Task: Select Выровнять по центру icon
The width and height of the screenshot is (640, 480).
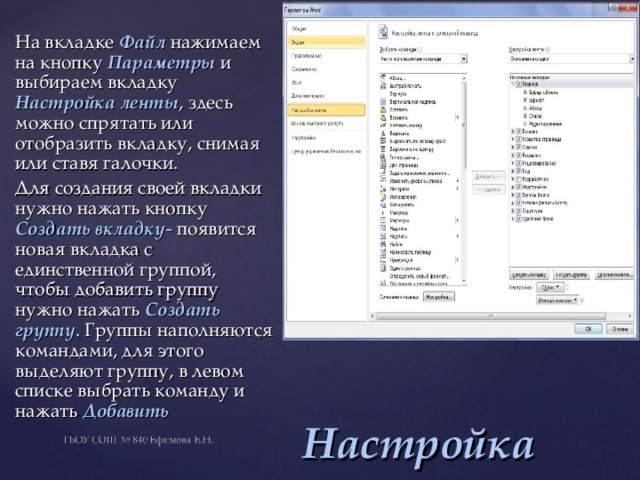Action: [x=383, y=149]
